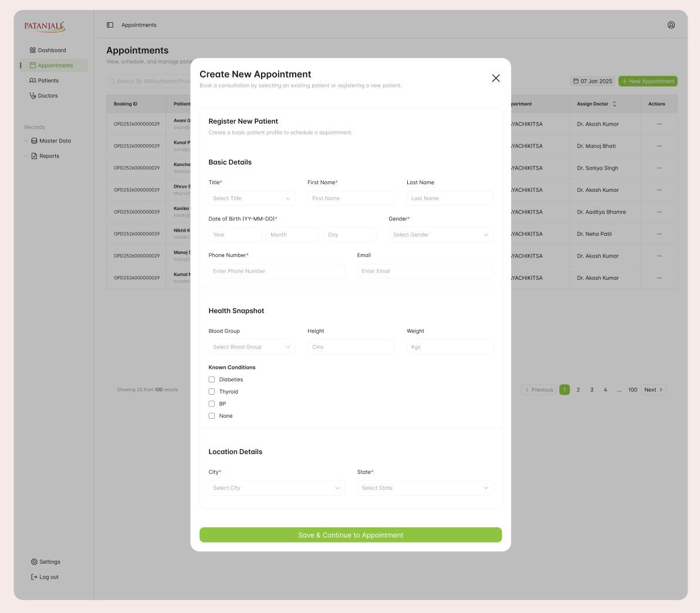Open the Select City dropdown
This screenshot has width=700, height=613.
276,488
